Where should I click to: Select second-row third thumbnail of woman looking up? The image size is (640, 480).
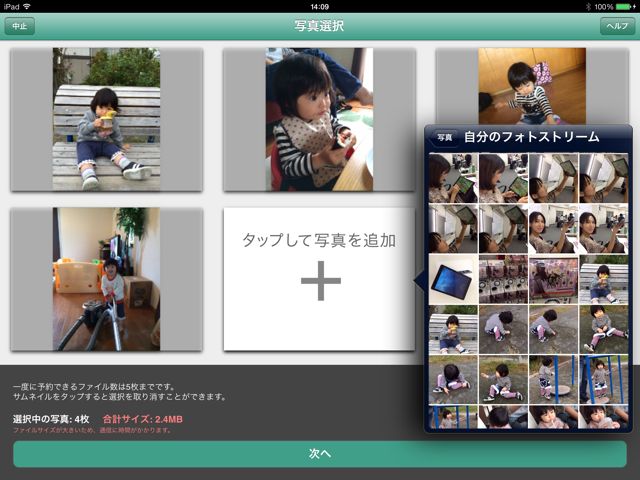[x=553, y=229]
